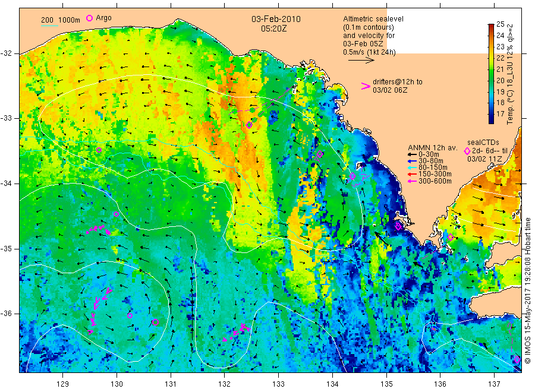
Task: Click the blue 30-80m arrow legend symbol
Action: click(x=412, y=161)
